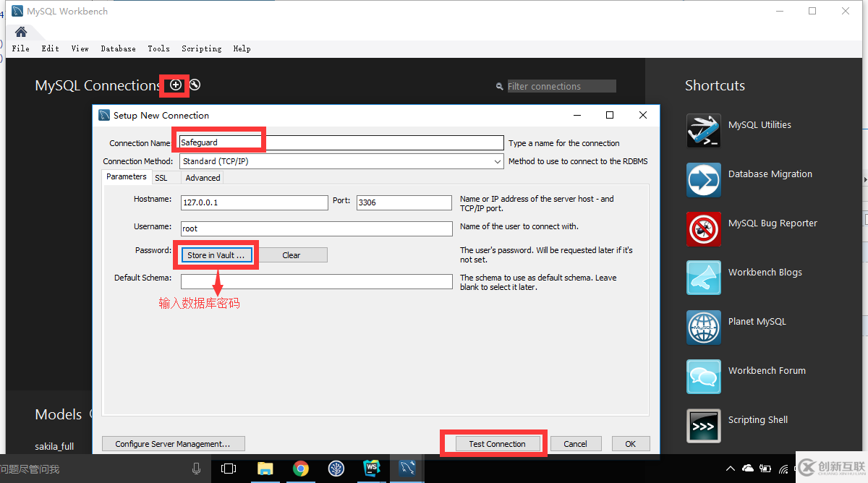Image resolution: width=868 pixels, height=483 pixels.
Task: Click MySQL Utilities shortcut label
Action: click(x=759, y=125)
